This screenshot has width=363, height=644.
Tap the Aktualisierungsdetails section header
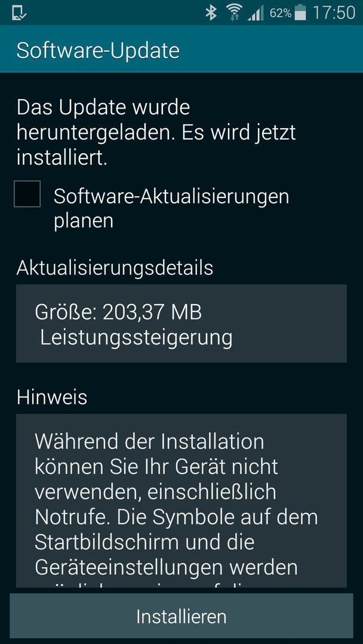pos(115,268)
